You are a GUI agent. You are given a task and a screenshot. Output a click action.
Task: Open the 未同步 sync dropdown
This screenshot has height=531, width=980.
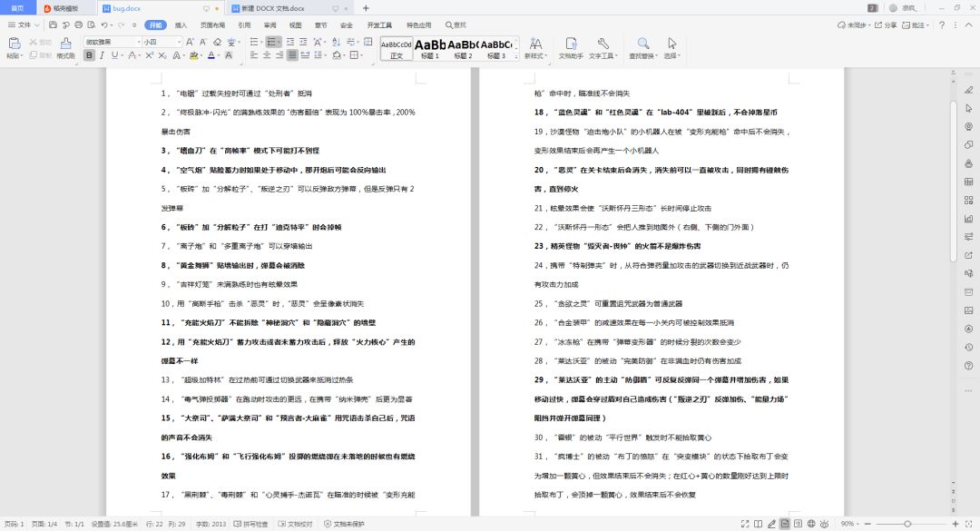tap(854, 25)
